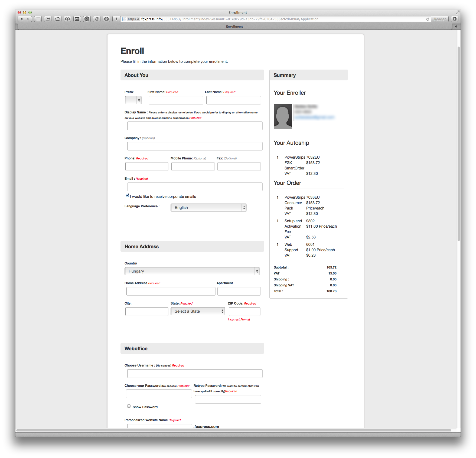Screen dimensions: 476x458
Task: Uncheck receive corporate emails checkbox
Action: point(127,195)
